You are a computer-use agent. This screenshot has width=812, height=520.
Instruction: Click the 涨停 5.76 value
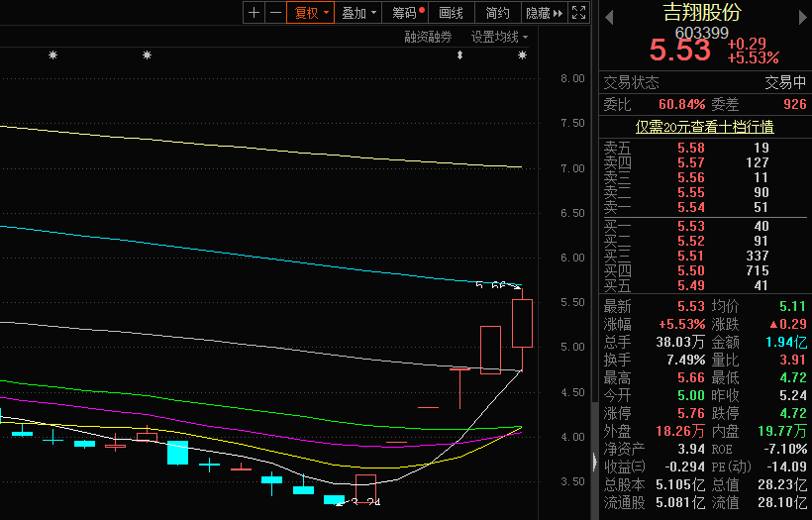coord(691,413)
